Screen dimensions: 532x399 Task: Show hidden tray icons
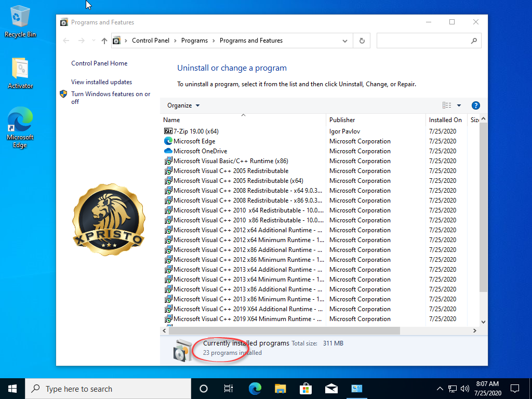tap(440, 389)
